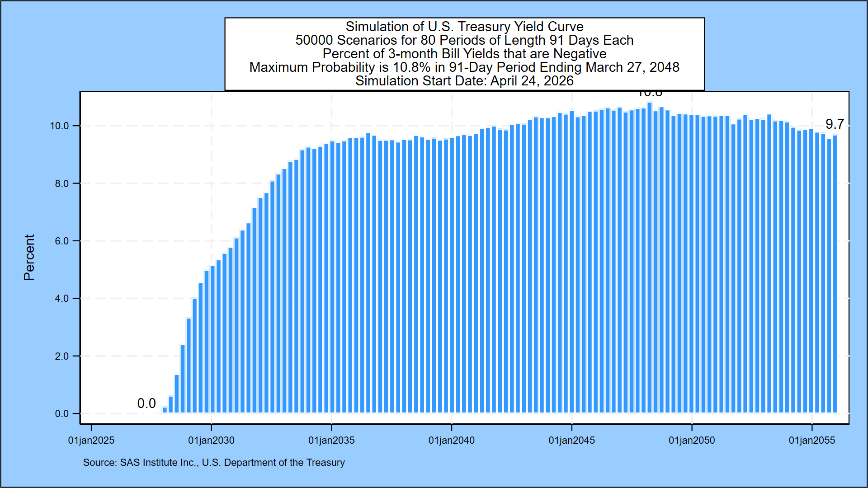The height and width of the screenshot is (488, 868).
Task: Click the Percent y-axis title
Action: point(29,257)
